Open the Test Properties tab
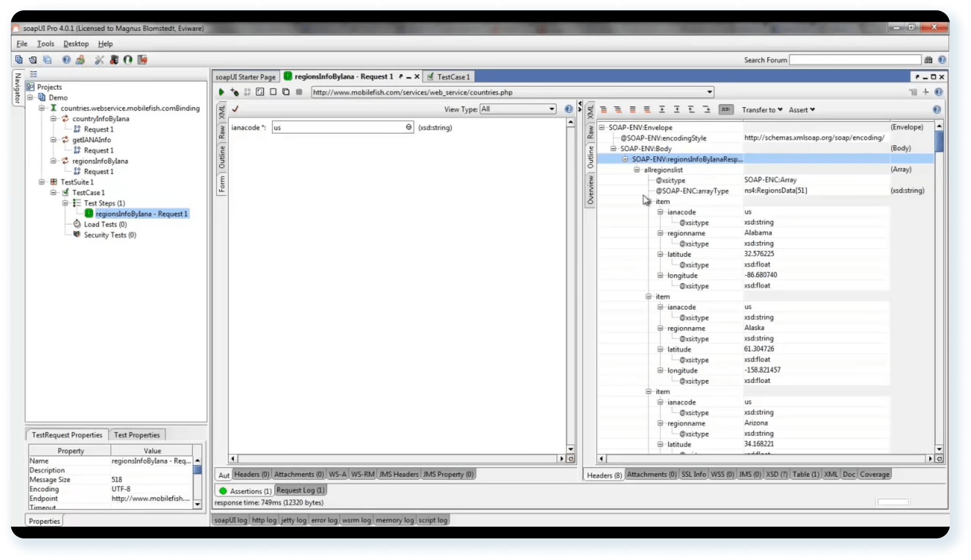This screenshot has height=560, width=971. [137, 435]
